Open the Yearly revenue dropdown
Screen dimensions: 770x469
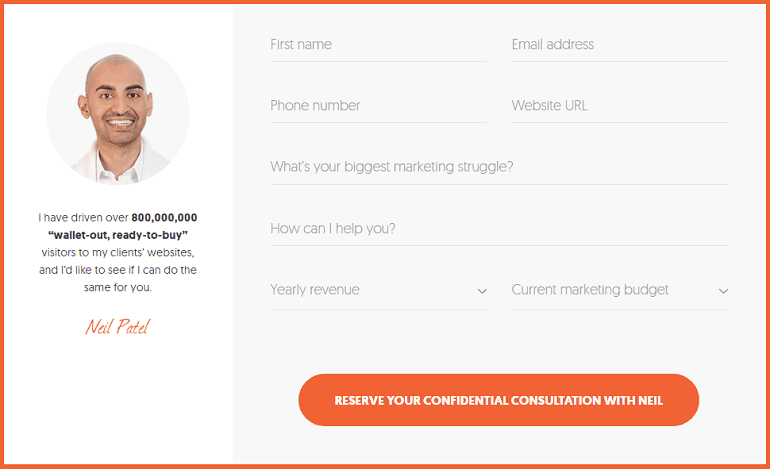[x=378, y=290]
